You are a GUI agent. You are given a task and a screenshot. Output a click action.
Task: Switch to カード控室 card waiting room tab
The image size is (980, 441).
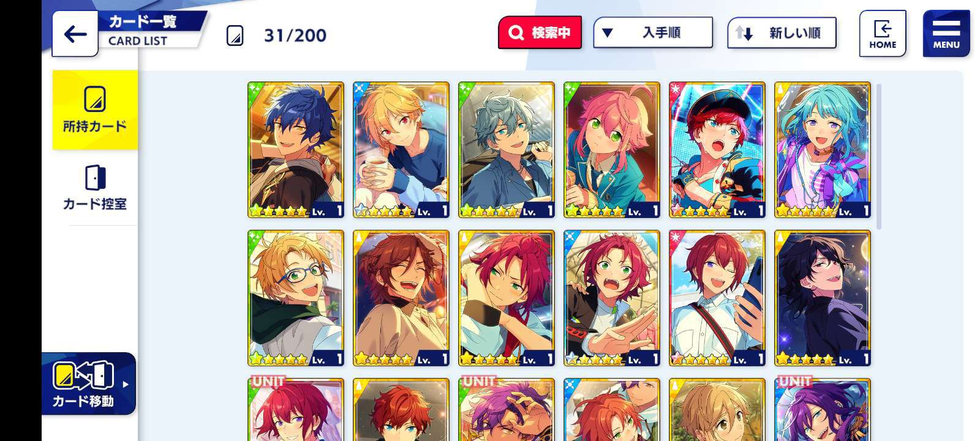tap(95, 188)
